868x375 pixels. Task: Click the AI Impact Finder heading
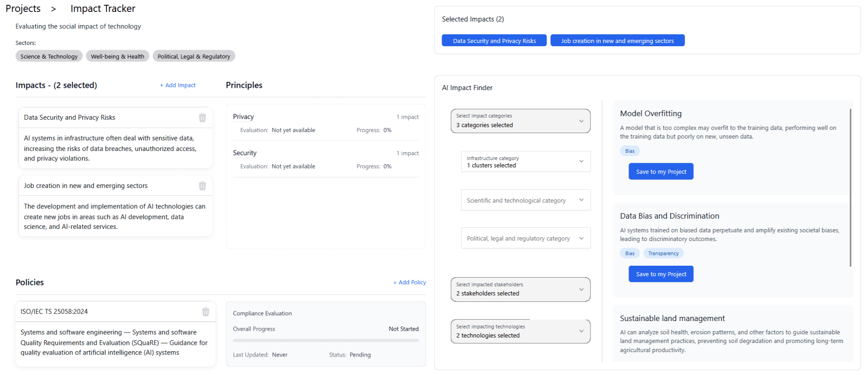(x=467, y=88)
